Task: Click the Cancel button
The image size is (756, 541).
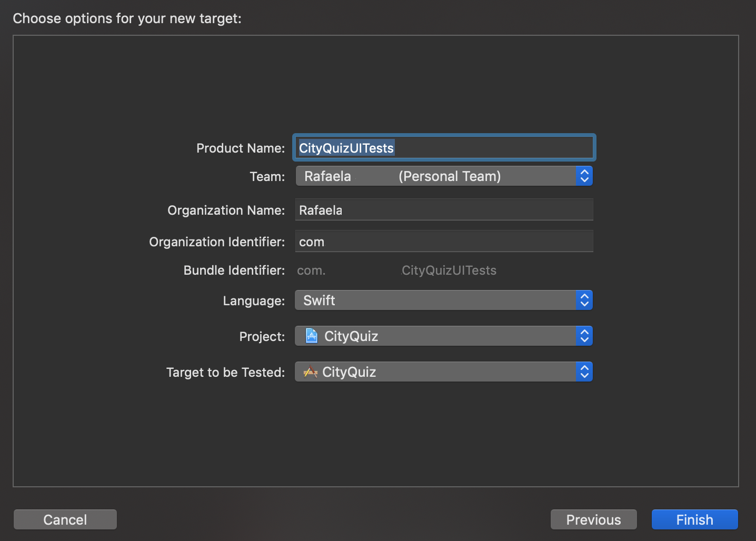Action: coord(65,519)
